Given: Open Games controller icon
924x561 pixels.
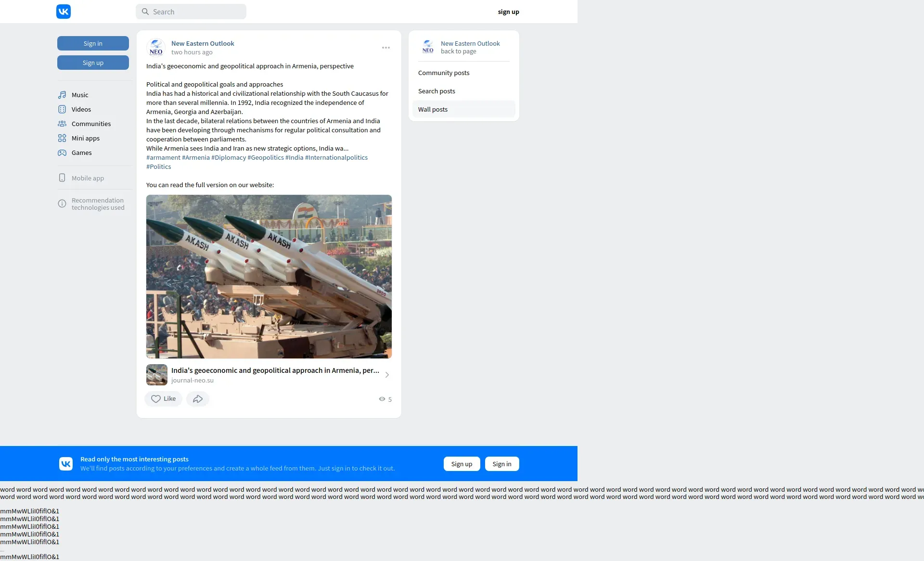Looking at the screenshot, I should 62,153.
